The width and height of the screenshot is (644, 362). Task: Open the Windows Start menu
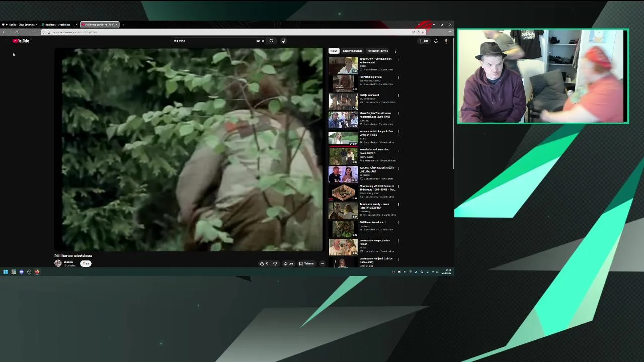[x=6, y=272]
